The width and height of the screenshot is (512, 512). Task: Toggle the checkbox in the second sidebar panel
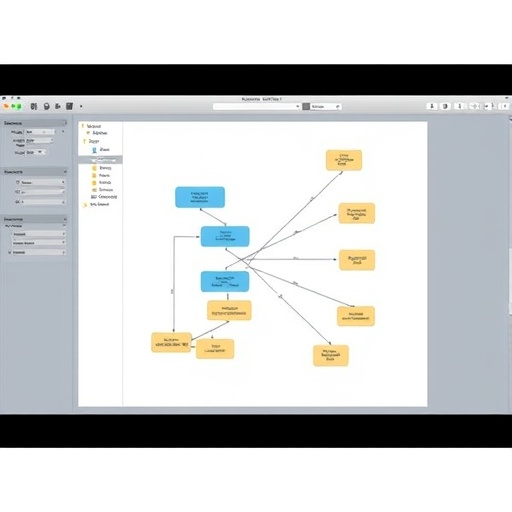point(18,183)
